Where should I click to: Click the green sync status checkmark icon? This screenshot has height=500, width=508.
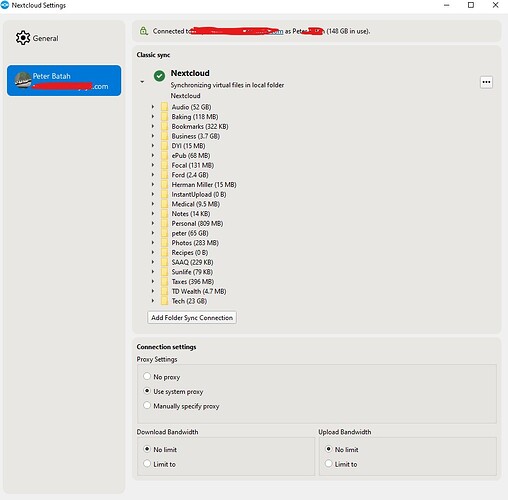tap(159, 76)
